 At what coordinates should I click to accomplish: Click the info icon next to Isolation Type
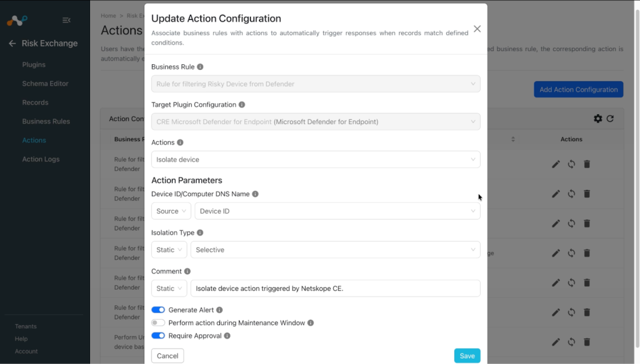(x=200, y=233)
